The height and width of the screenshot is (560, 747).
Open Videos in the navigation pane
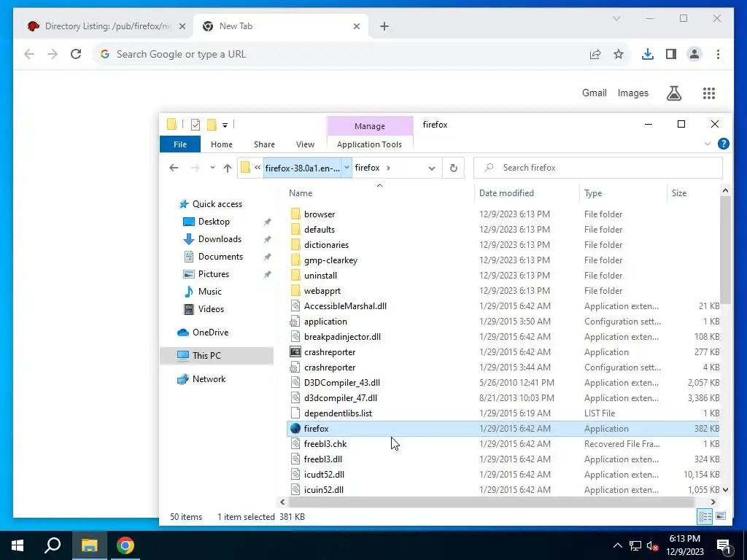click(211, 309)
